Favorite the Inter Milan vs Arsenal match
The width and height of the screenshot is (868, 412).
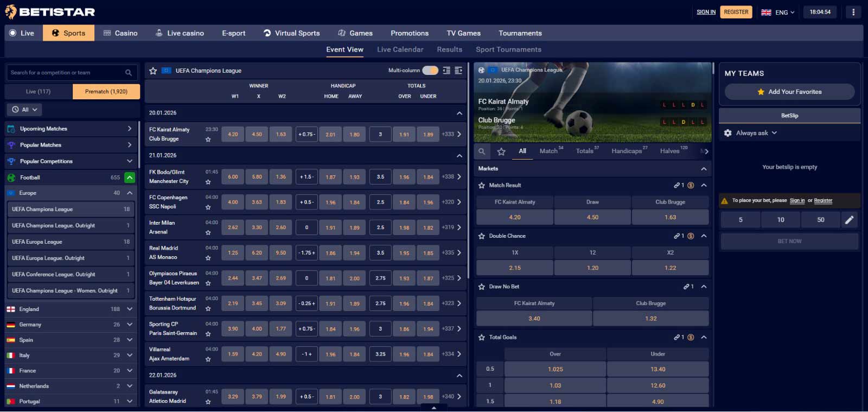tap(208, 232)
